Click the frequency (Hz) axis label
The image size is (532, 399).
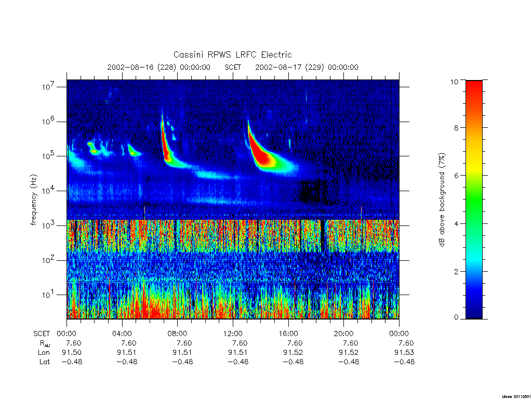coord(33,200)
